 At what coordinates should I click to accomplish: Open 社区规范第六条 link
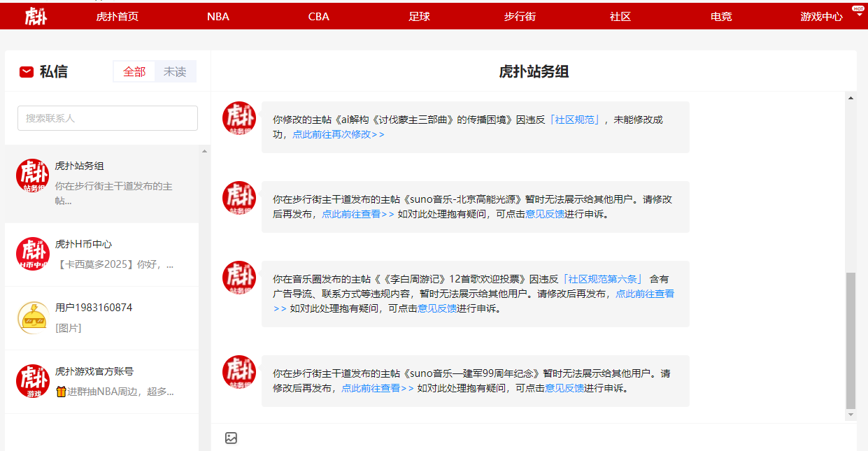tap(602, 279)
